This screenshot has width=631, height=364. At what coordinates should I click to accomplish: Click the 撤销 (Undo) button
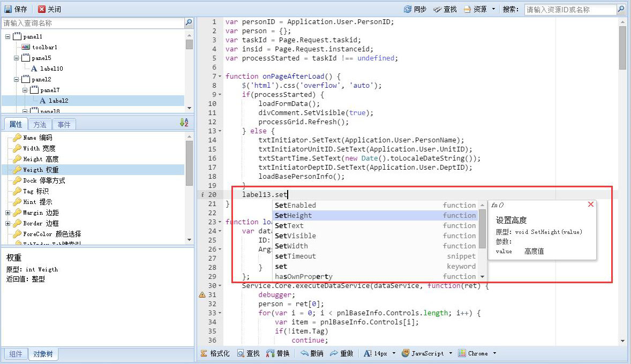pyautogui.click(x=312, y=353)
